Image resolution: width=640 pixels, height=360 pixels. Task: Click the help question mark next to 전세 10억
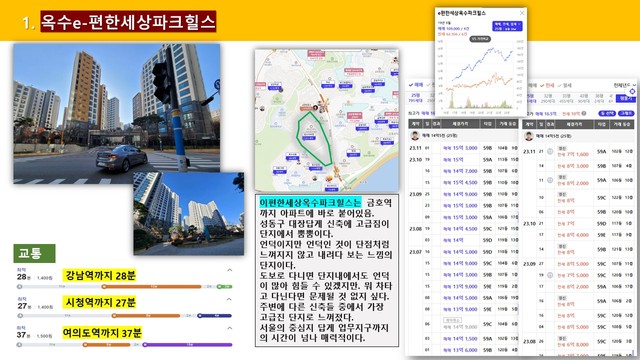coord(584,113)
